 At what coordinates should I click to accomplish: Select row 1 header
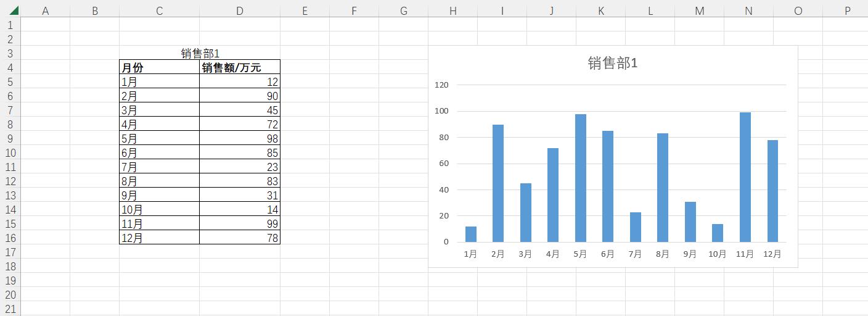click(10, 25)
